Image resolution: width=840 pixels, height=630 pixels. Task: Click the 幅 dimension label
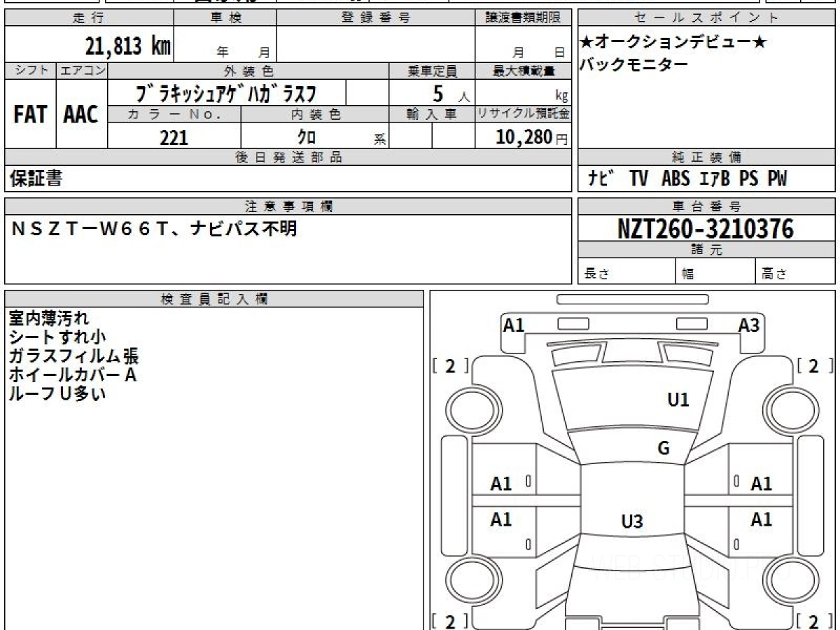[x=689, y=274]
